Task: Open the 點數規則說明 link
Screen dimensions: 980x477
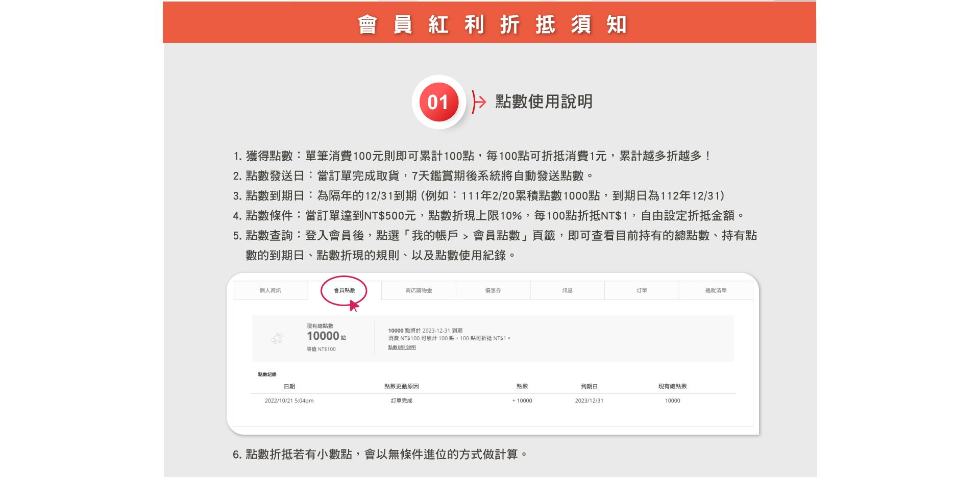Action: pos(402,347)
